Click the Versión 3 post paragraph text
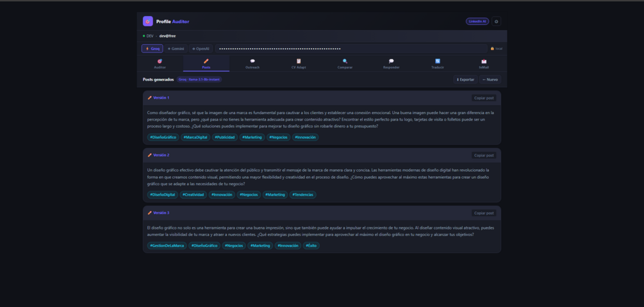 (322, 231)
